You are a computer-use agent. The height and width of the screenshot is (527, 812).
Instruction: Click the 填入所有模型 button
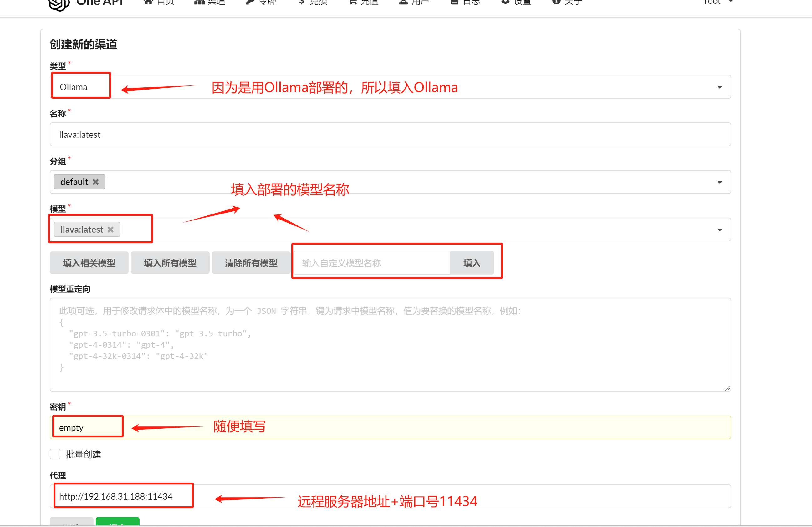tap(170, 263)
